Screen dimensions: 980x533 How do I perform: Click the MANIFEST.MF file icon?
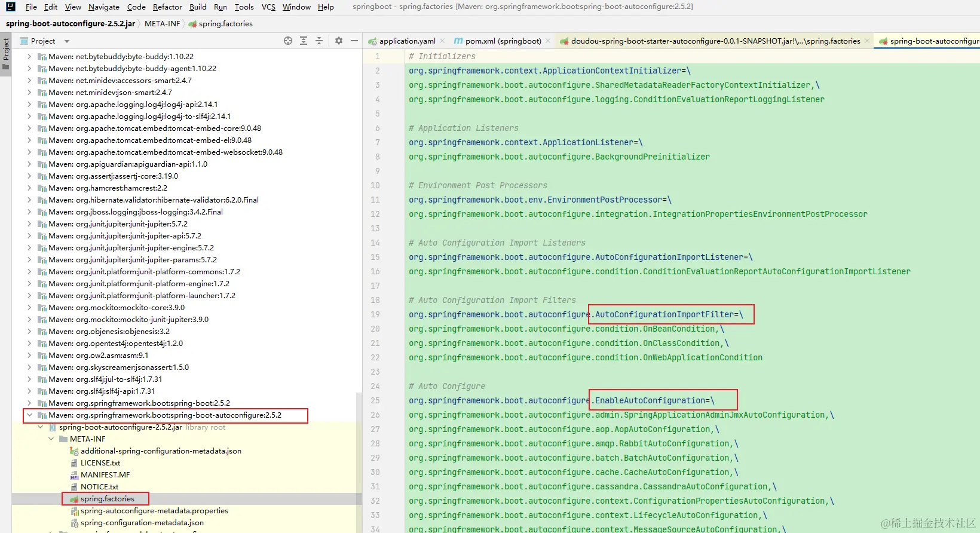point(74,475)
